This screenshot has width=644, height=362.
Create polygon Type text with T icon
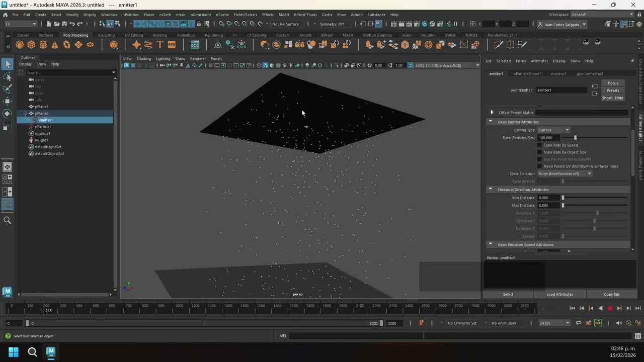[160, 45]
